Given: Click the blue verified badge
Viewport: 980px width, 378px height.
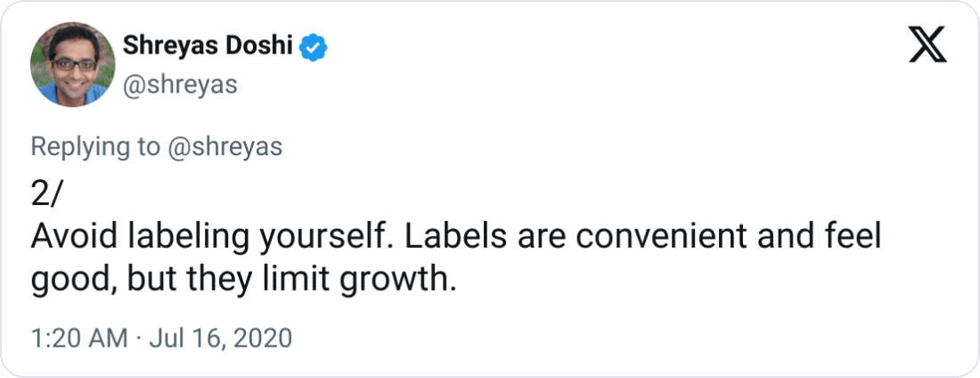Looking at the screenshot, I should pyautogui.click(x=314, y=46).
